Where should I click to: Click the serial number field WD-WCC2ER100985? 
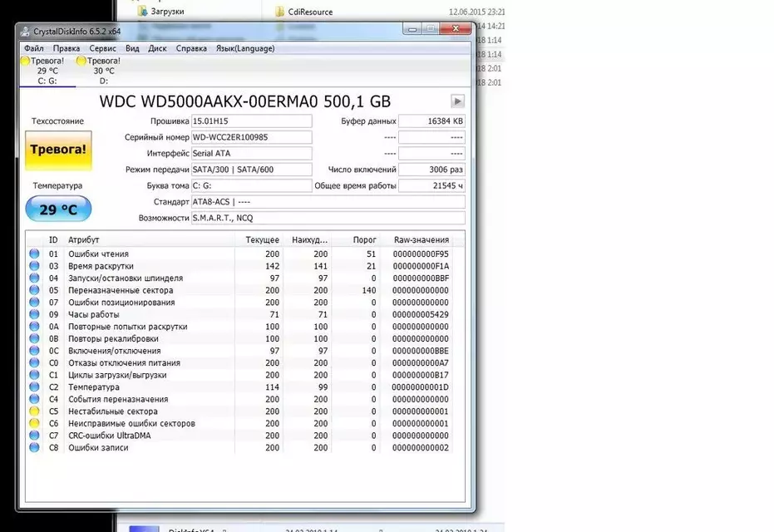click(252, 137)
